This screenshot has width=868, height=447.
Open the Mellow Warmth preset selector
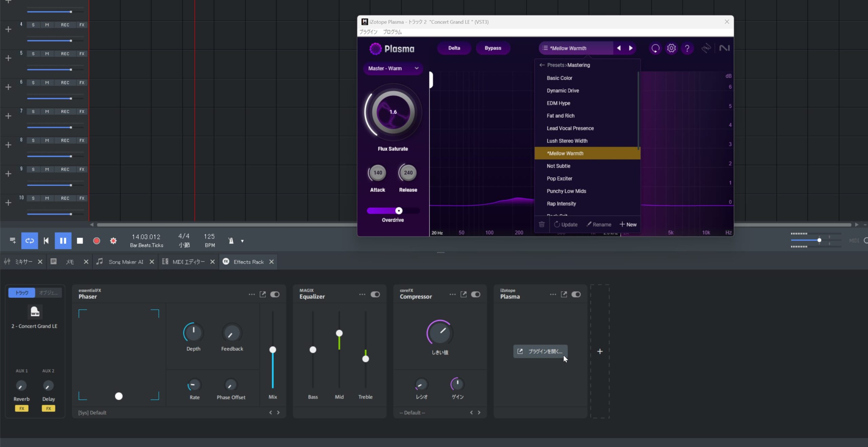[576, 48]
